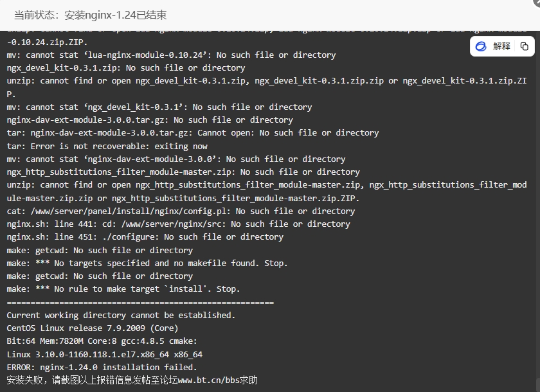Click the 'Current working directory cannot be established' line
The width and height of the screenshot is (540, 392).
[x=121, y=316]
